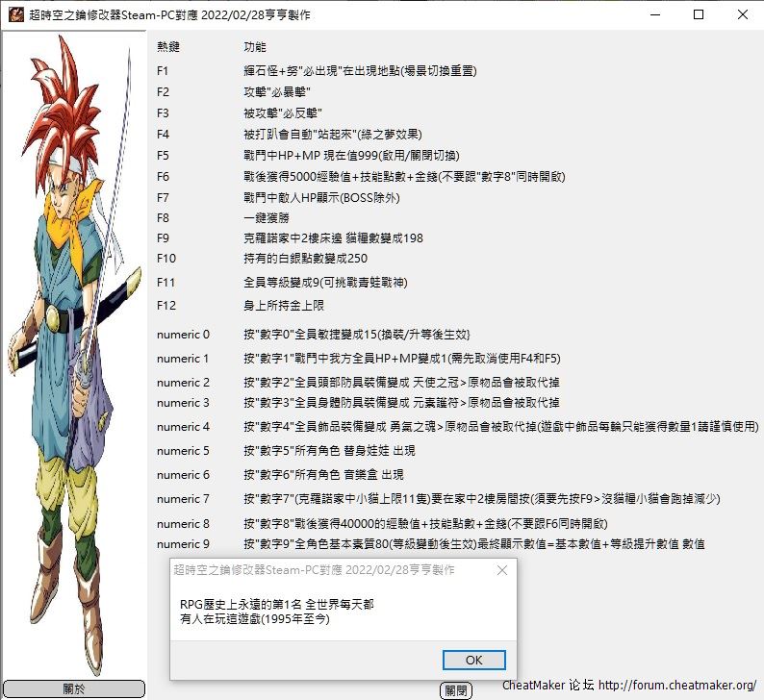The width and height of the screenshot is (764, 700).
Task: Open the 關於 about button
Action: (x=73, y=688)
